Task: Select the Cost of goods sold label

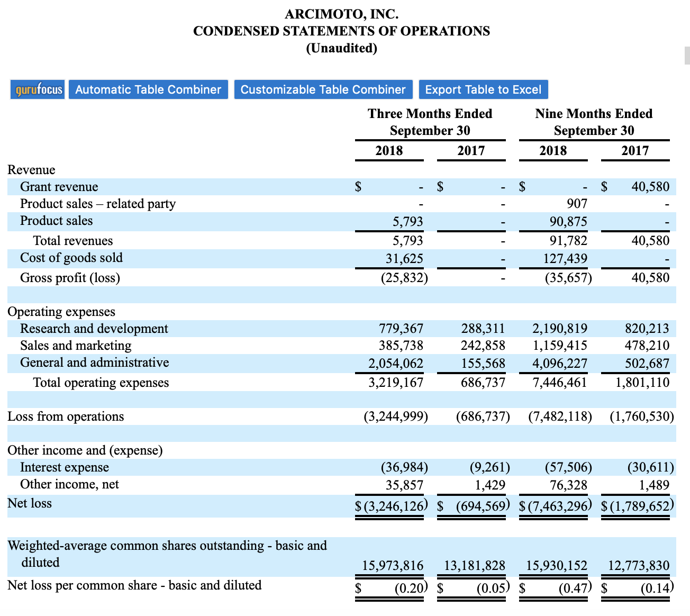Action: [71, 258]
